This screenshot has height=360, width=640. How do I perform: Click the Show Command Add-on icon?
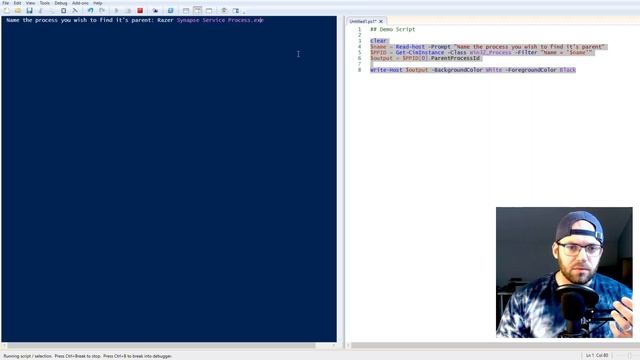[236, 11]
